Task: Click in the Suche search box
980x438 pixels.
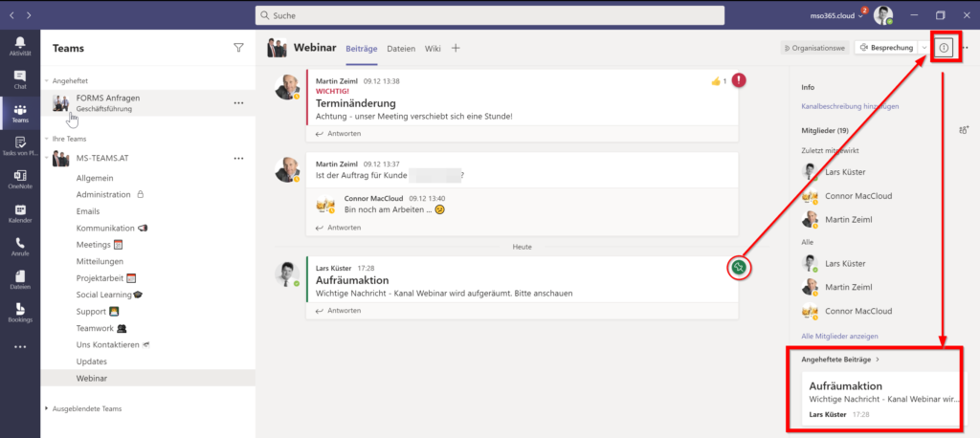Action: (x=490, y=15)
